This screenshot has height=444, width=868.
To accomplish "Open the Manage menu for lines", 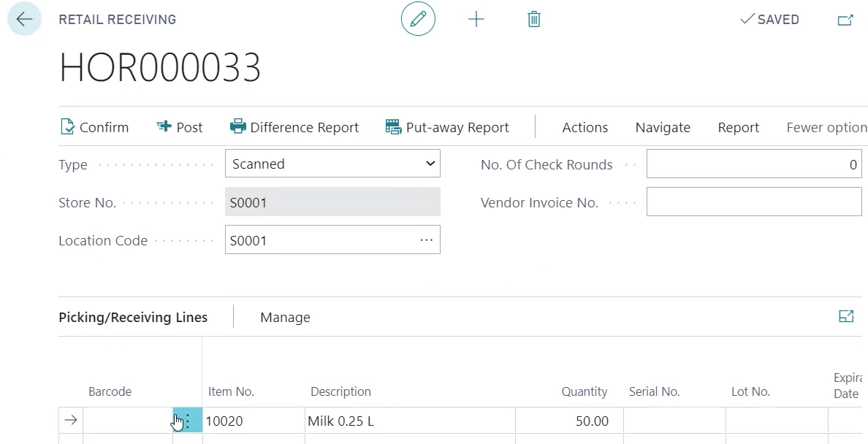I will coord(285,317).
